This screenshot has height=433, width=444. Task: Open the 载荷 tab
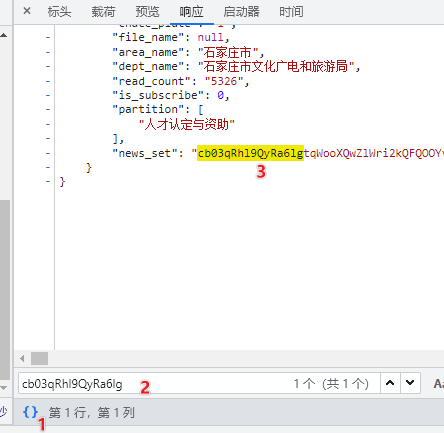103,12
